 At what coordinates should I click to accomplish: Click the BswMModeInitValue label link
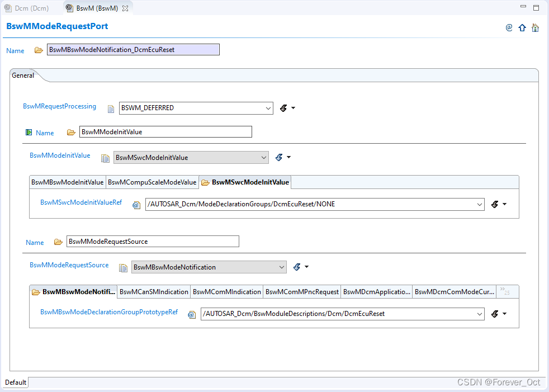point(60,155)
